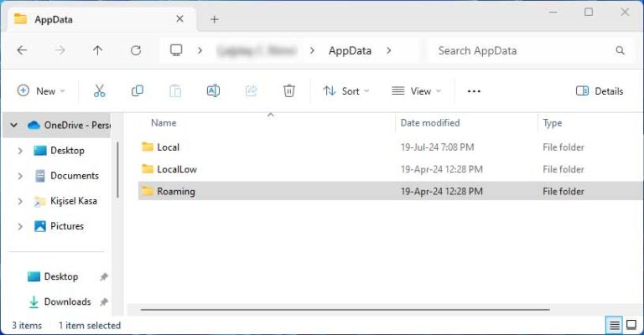Open pinned Desktop in quick access
The image size is (644, 335).
(60, 276)
